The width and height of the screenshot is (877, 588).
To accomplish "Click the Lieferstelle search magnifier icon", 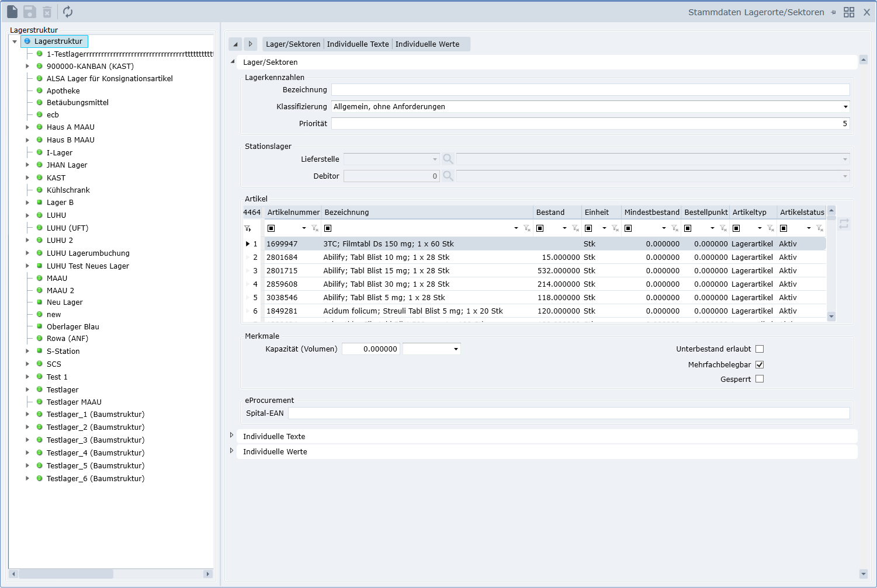I will tap(448, 159).
